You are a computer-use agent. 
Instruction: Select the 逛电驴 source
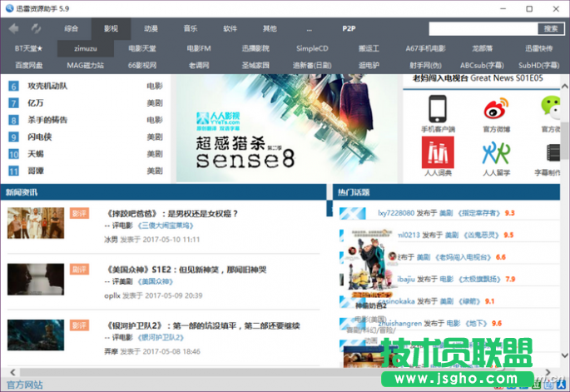point(369,66)
